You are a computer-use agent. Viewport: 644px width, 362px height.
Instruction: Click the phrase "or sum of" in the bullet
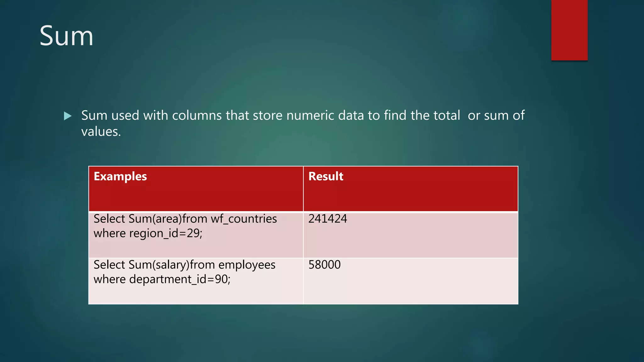click(x=496, y=115)
